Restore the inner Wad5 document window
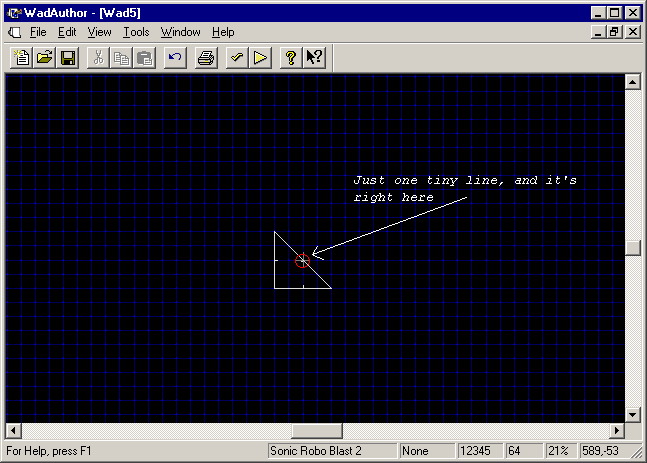647x463 pixels. point(614,32)
